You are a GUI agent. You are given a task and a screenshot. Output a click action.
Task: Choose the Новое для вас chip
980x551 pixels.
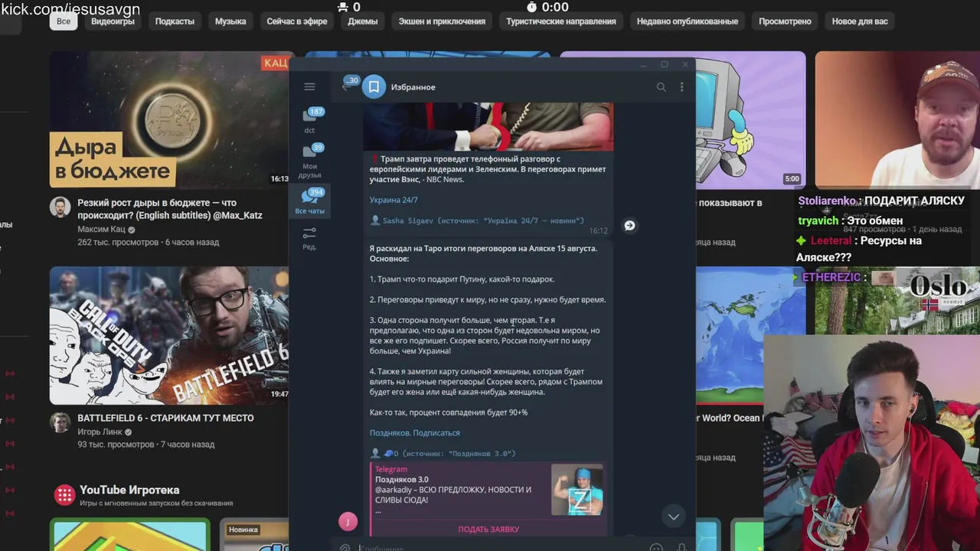[x=860, y=21]
